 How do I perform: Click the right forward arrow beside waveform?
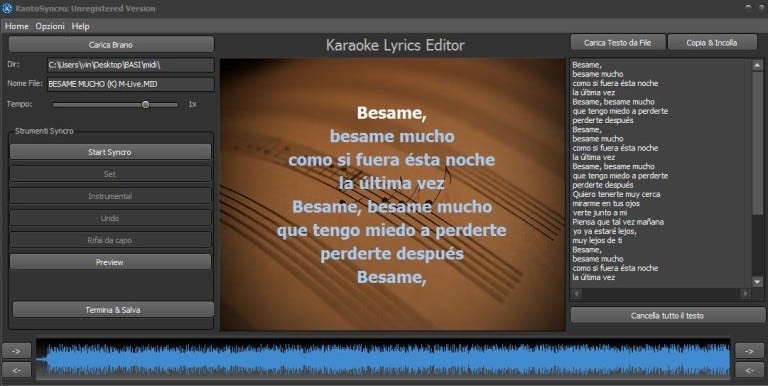click(x=749, y=351)
